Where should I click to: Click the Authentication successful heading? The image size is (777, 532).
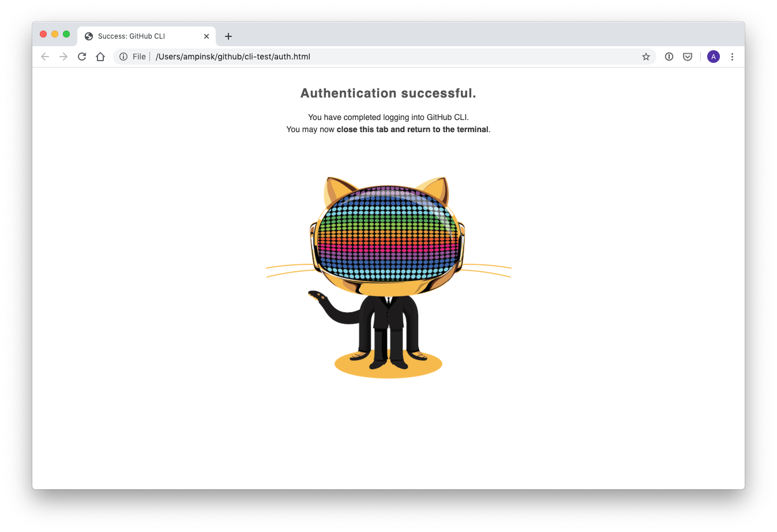pos(388,93)
